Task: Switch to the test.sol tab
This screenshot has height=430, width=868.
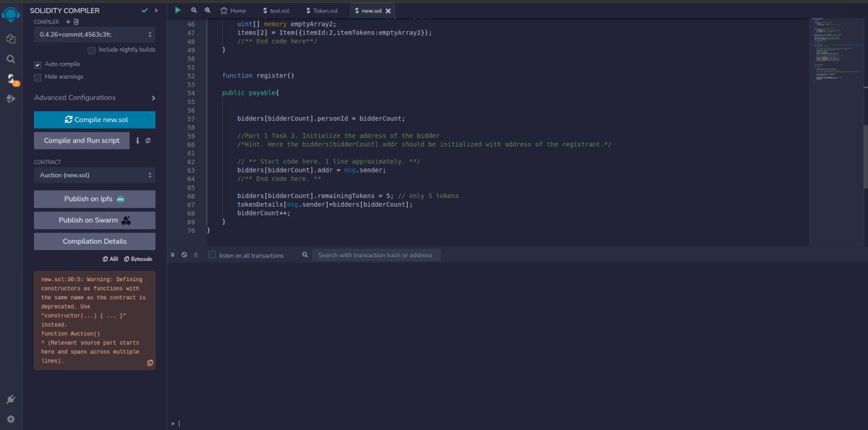Action: pos(275,11)
